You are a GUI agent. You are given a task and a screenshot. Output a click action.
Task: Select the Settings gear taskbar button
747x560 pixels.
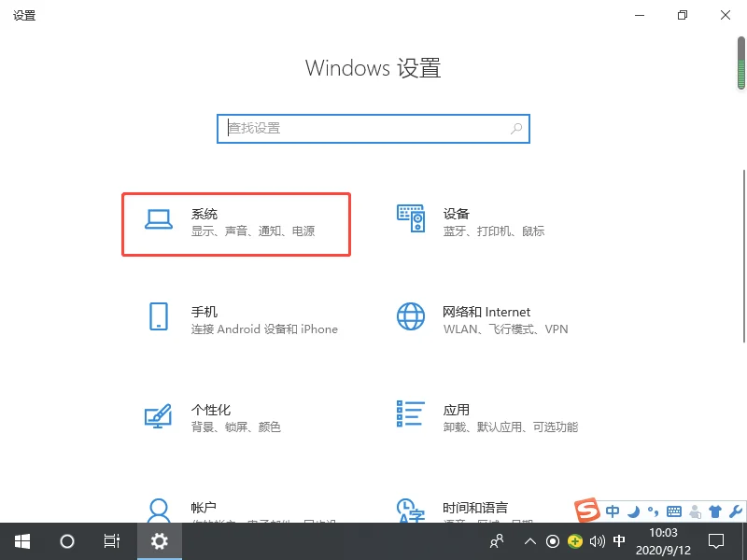click(160, 541)
